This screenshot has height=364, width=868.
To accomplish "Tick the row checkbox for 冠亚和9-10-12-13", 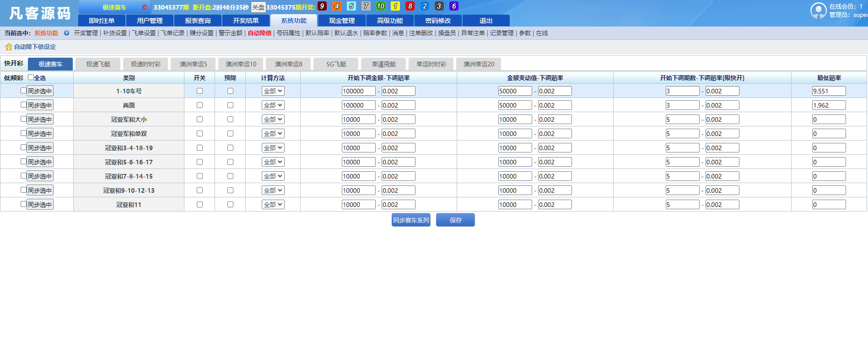I will 23,190.
